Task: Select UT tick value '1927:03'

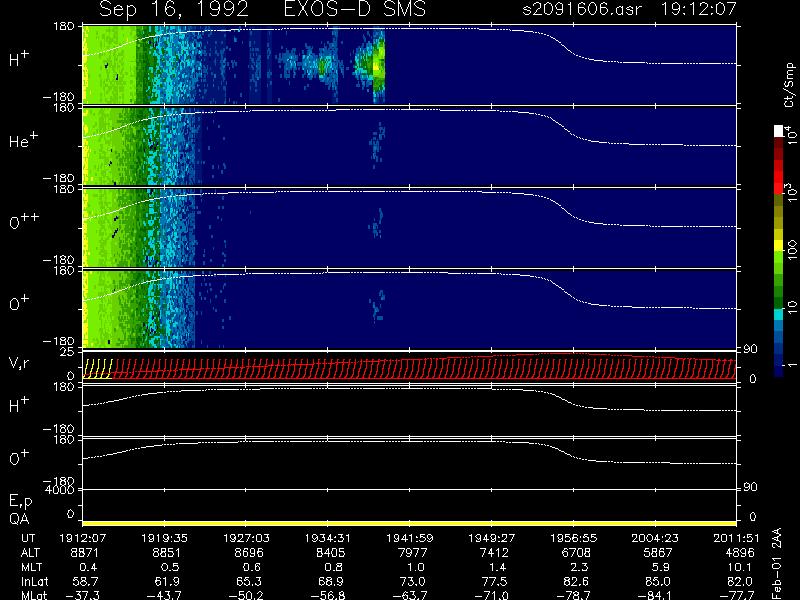Action: [246, 538]
